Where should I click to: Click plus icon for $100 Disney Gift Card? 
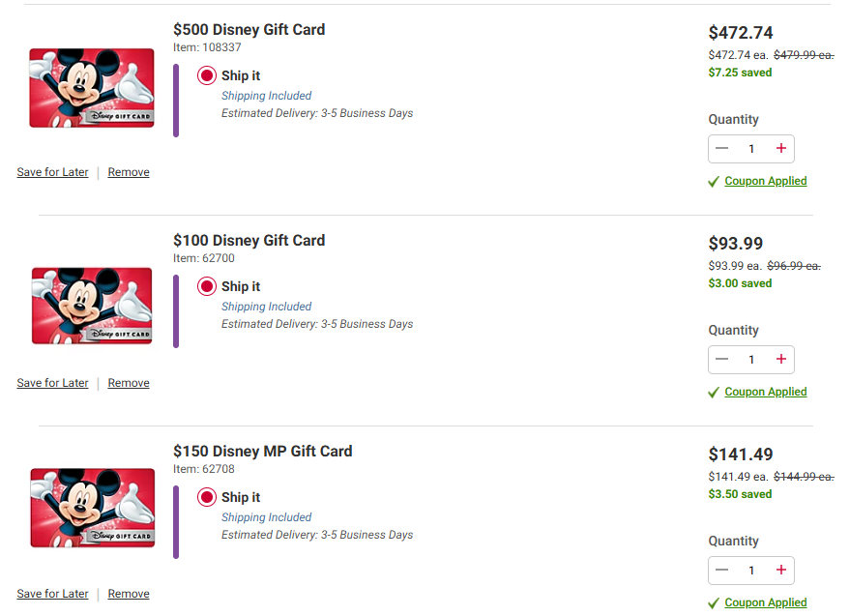[x=781, y=360]
